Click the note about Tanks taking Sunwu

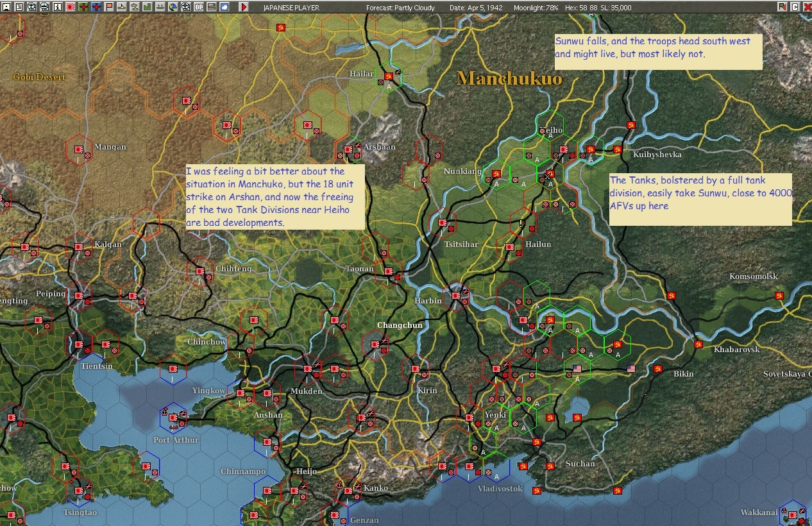pyautogui.click(x=700, y=198)
